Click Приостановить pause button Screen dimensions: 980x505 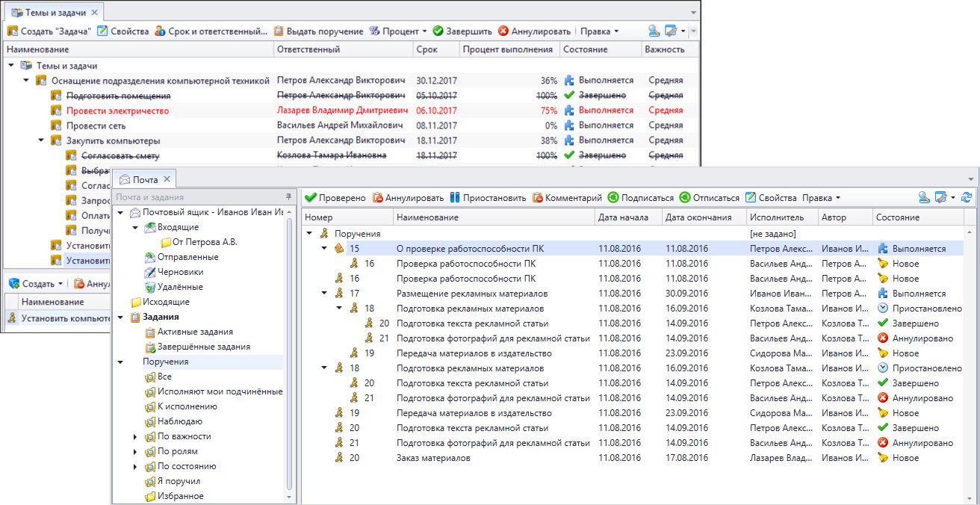click(x=488, y=198)
